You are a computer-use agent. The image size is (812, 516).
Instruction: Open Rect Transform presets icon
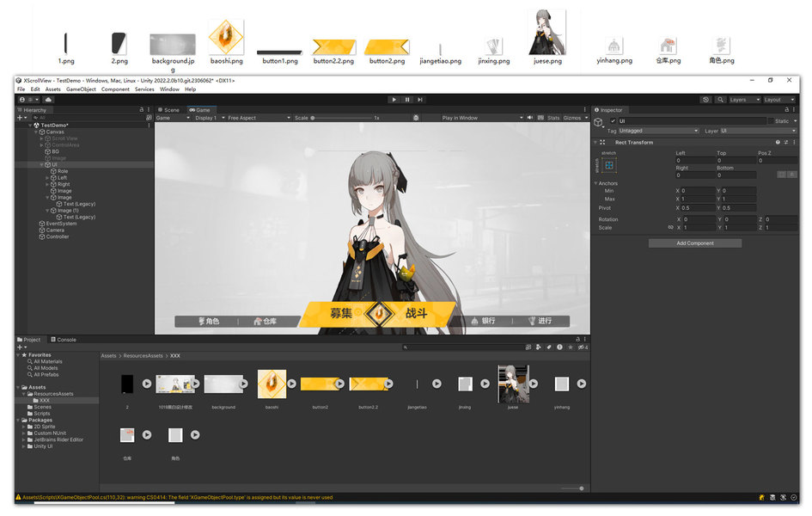click(785, 142)
